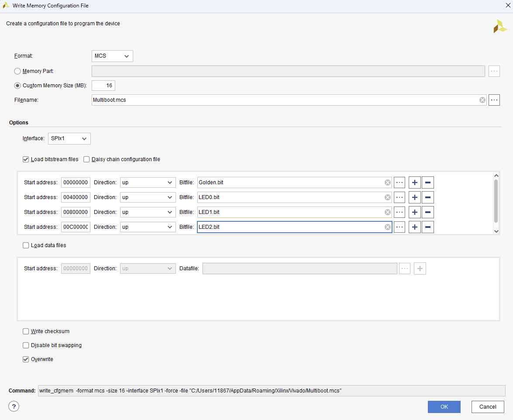Screen dimensions: 513x420
Task: Cancel the Write Memory Configuration dialog
Action: click(488, 407)
